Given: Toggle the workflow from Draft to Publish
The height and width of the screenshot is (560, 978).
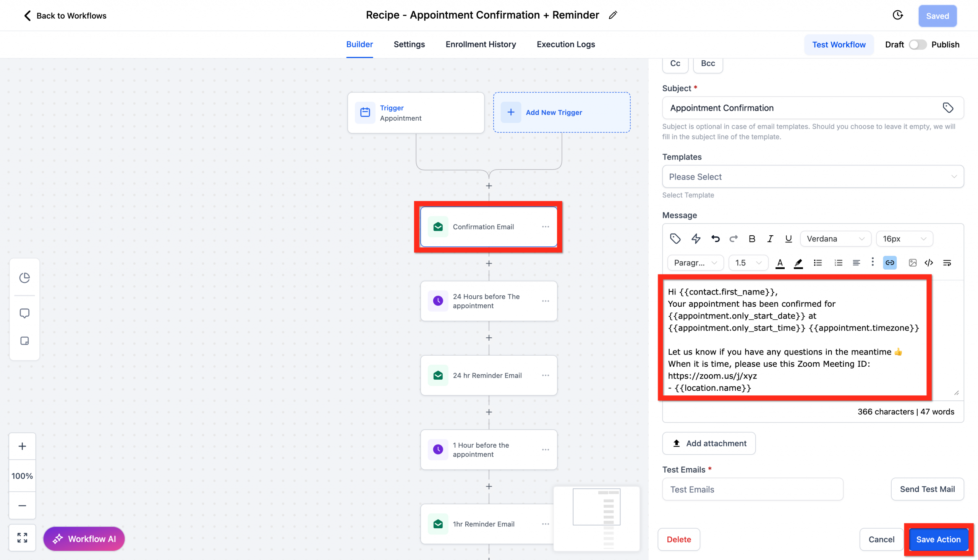Looking at the screenshot, I should [x=917, y=44].
